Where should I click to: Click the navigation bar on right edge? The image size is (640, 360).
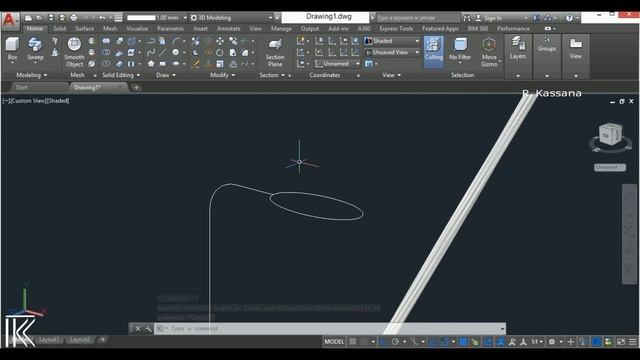[629, 234]
